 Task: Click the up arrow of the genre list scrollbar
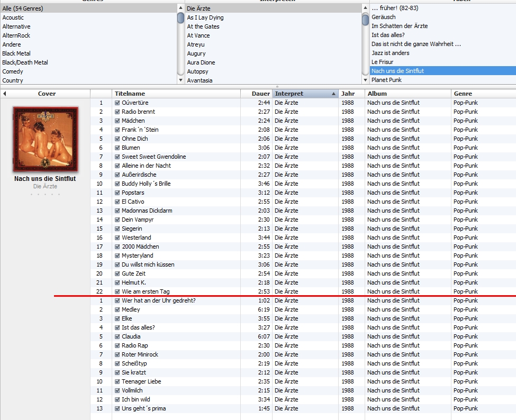[x=180, y=8]
